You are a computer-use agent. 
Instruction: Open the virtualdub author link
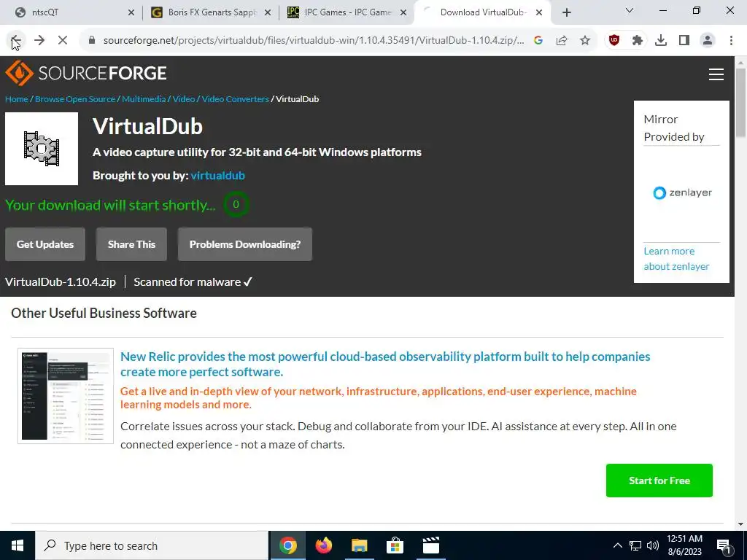point(217,175)
